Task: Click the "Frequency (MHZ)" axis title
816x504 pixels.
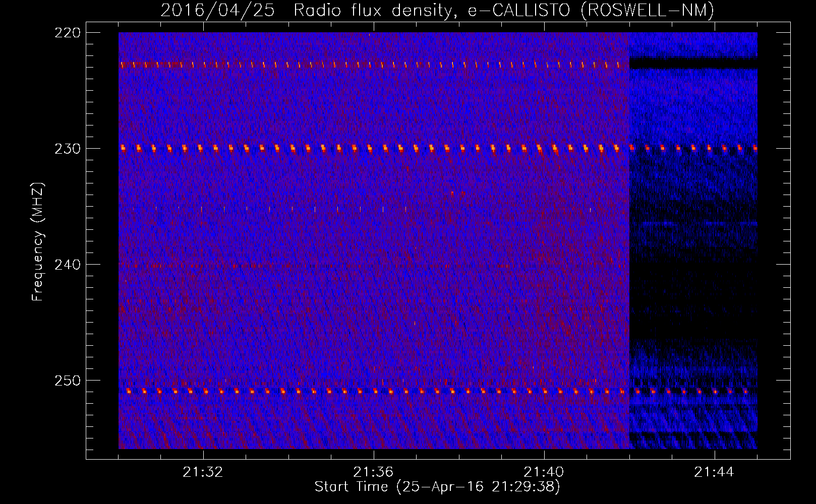Action: pyautogui.click(x=38, y=241)
